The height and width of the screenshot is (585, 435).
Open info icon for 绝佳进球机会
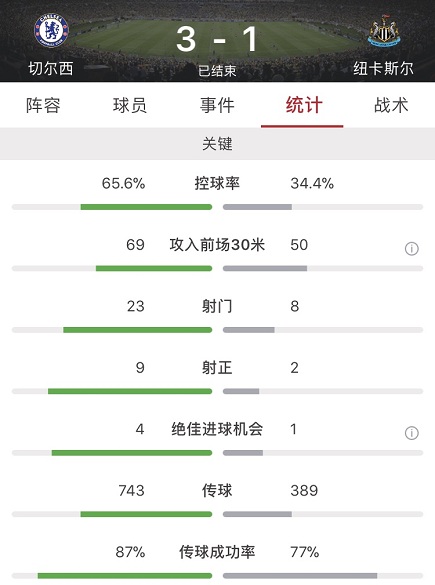411,433
